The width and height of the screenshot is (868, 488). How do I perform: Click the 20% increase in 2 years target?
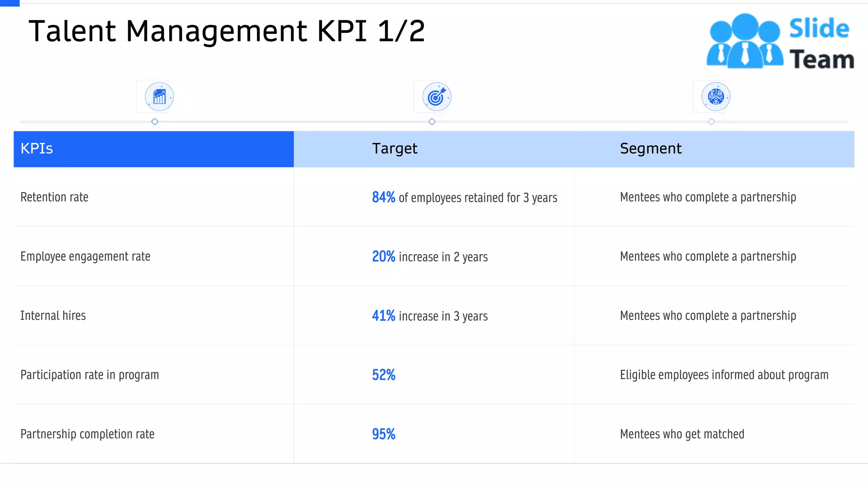430,257
